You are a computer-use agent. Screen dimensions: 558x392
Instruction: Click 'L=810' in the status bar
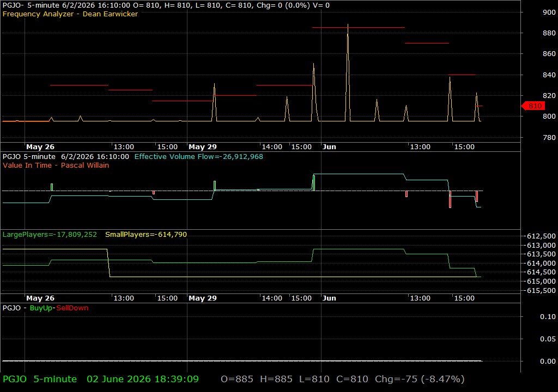(314, 379)
